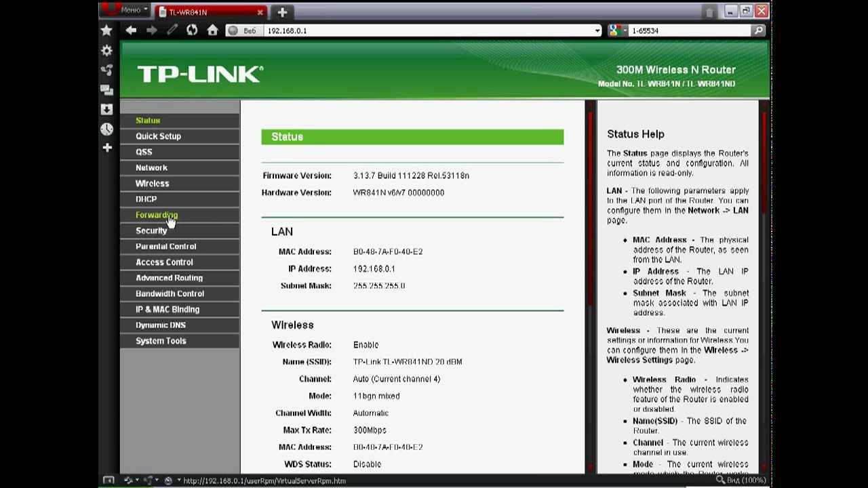Click SSID TP-Link TL-WR841ND 20 dBM
This screenshot has width=868, height=488.
[408, 362]
